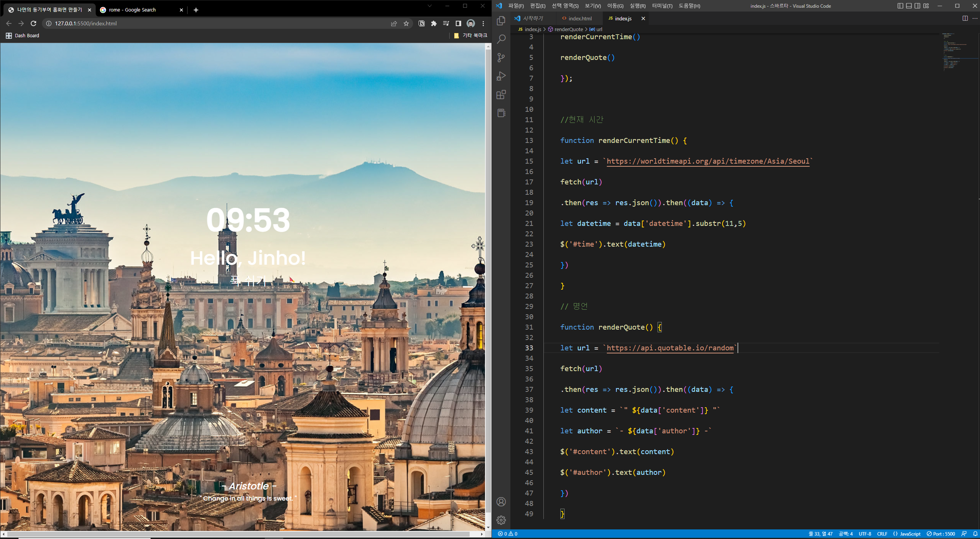
Task: Click the share page icon in Chrome
Action: pos(394,23)
